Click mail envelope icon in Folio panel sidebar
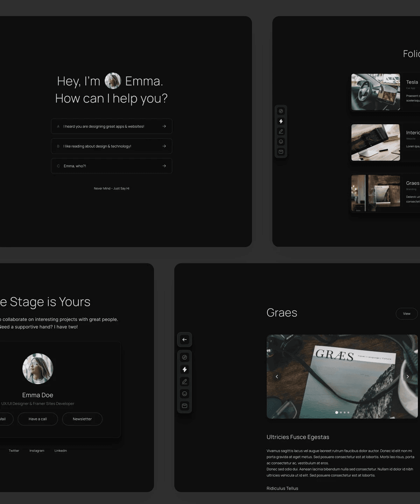The image size is (420, 504). coord(281,152)
